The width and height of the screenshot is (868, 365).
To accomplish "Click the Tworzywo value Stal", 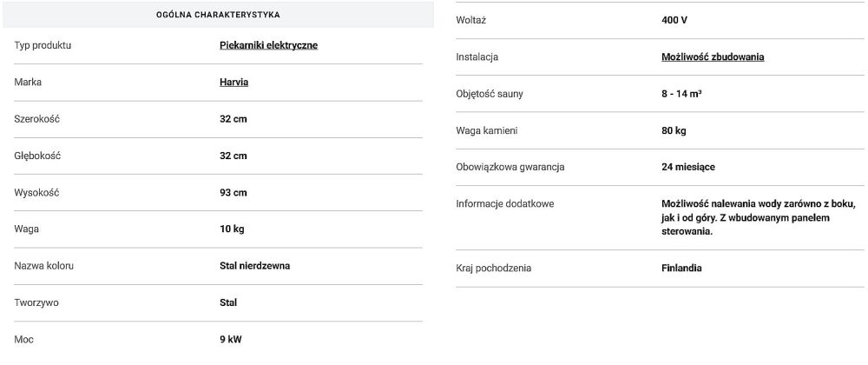I will click(228, 303).
